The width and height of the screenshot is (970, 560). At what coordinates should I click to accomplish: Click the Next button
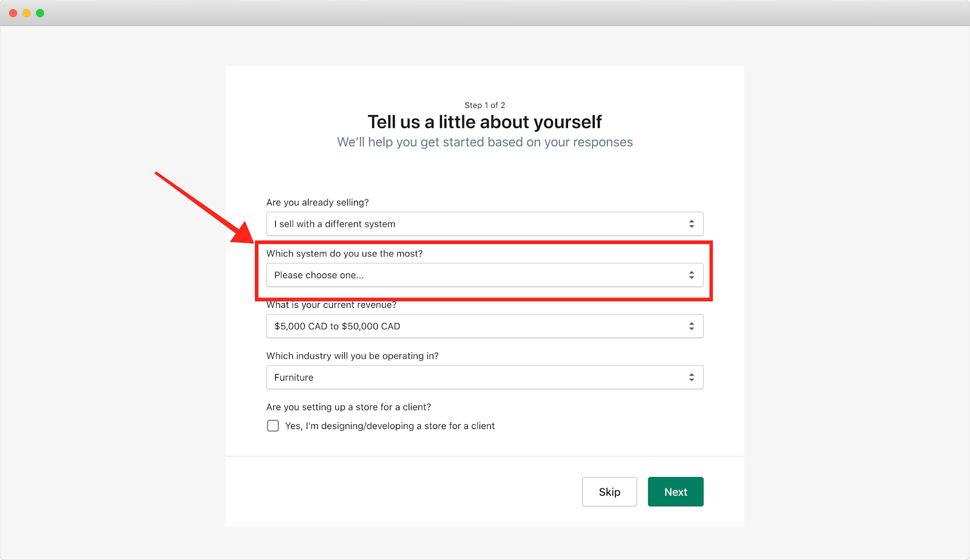click(x=675, y=492)
